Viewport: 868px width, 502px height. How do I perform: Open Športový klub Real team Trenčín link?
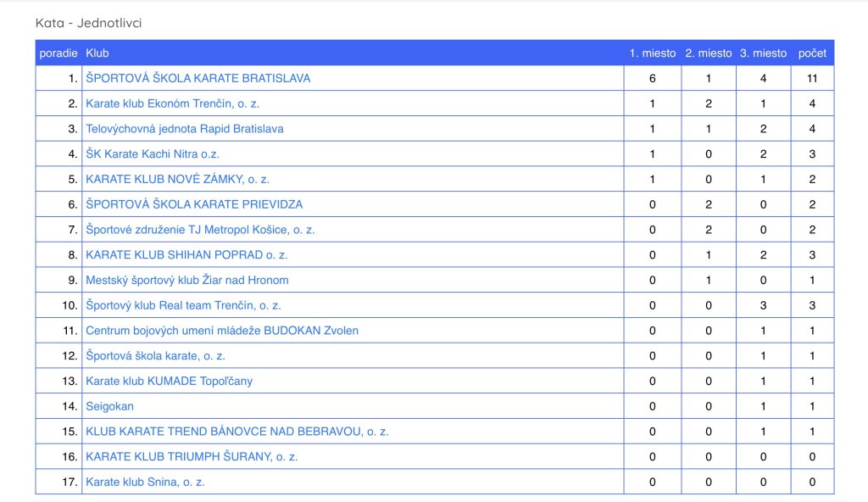(183, 305)
